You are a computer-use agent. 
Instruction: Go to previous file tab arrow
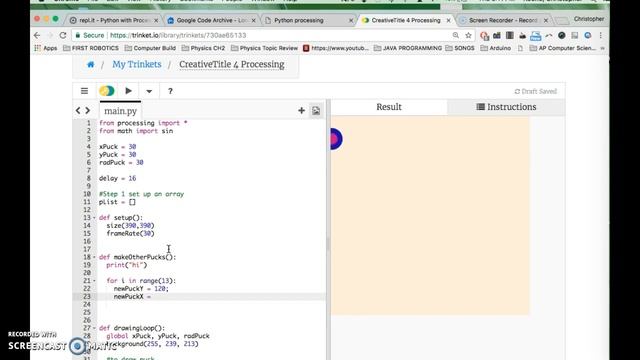(78, 110)
